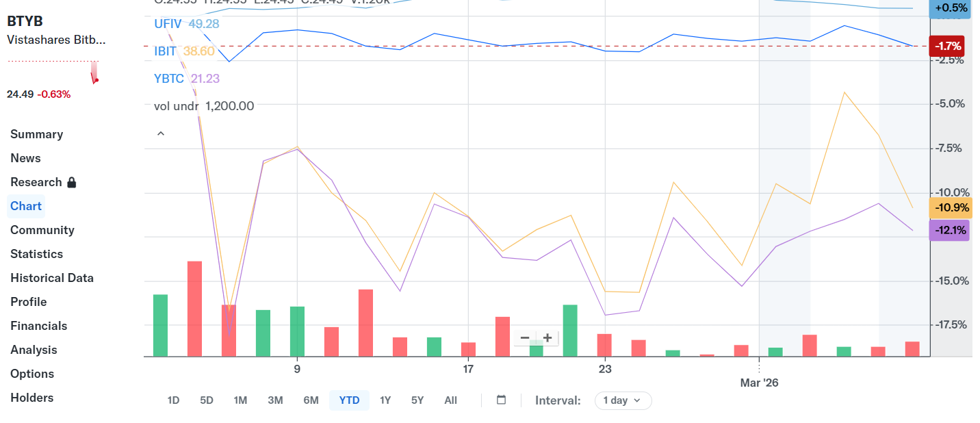Click the +0.5% blue price label

tap(951, 8)
